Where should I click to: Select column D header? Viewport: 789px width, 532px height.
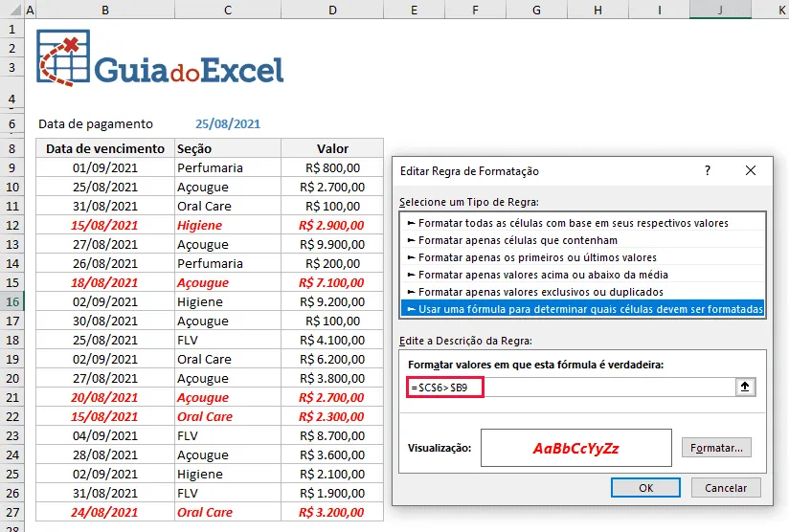(332, 10)
